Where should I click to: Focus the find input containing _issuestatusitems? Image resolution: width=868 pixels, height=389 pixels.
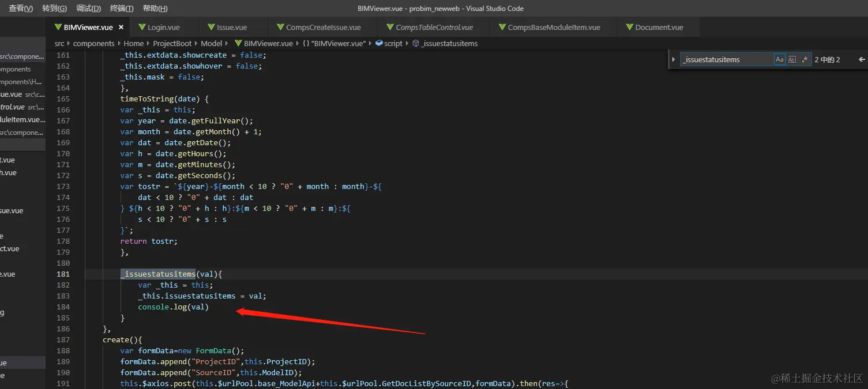click(x=726, y=59)
